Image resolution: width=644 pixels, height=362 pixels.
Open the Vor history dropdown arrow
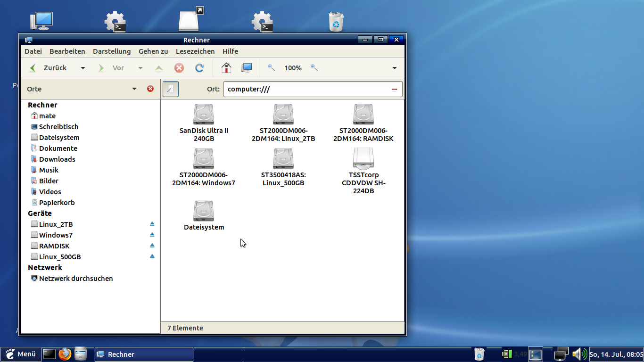coord(140,68)
